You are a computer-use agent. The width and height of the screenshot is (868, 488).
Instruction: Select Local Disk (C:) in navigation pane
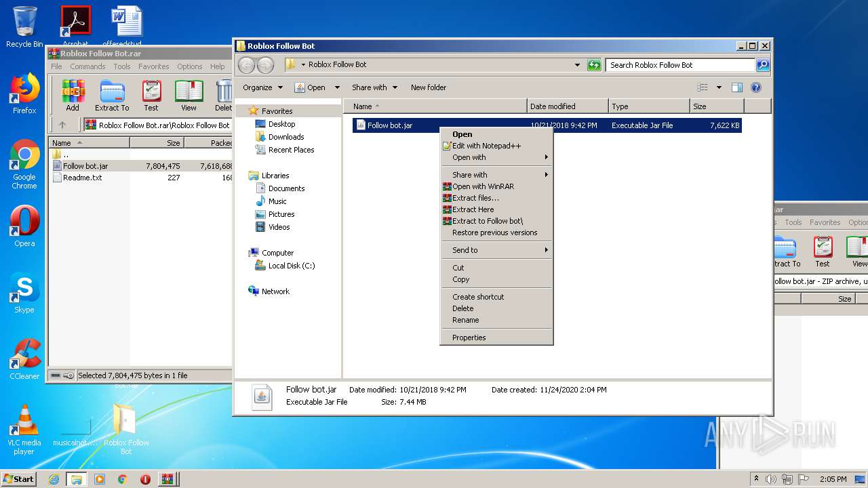[x=285, y=266]
